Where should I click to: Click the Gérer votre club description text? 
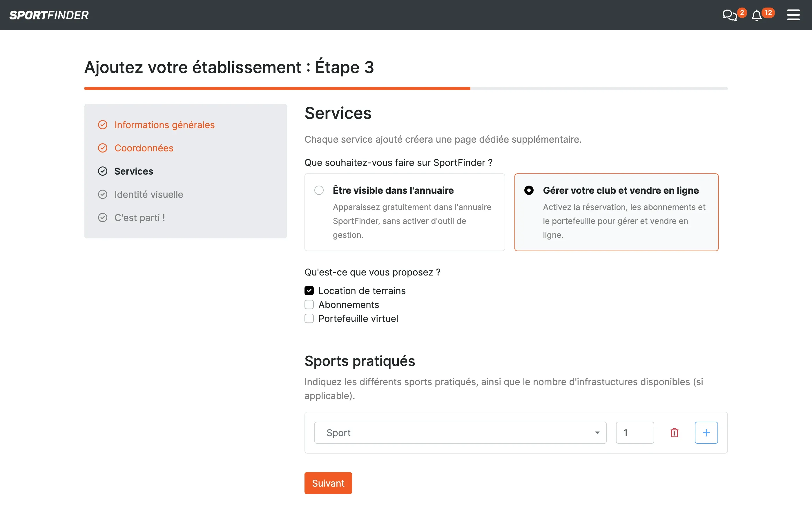point(624,221)
